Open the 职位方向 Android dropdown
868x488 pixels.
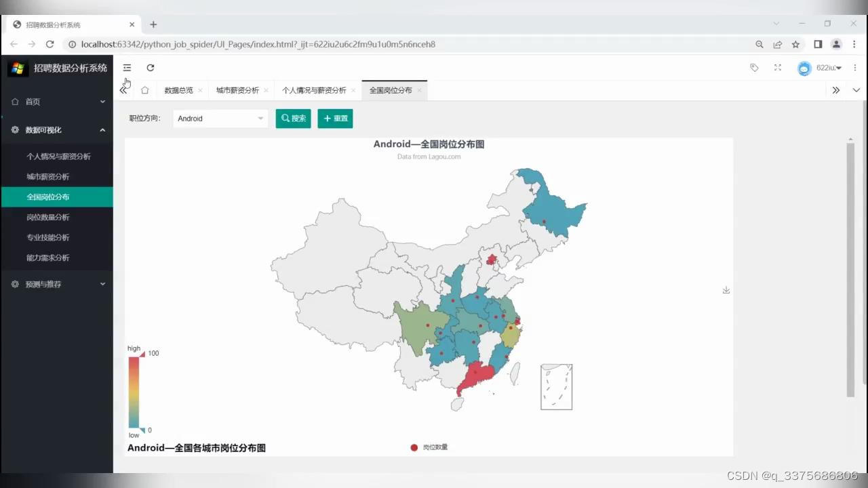coord(220,119)
